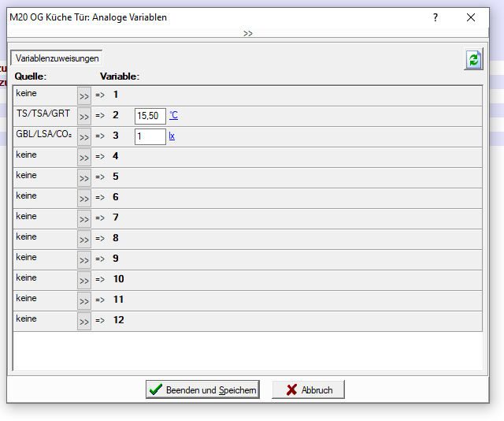The height and width of the screenshot is (421, 504).
Task: Open source selector for variable 2
Action: [84, 116]
